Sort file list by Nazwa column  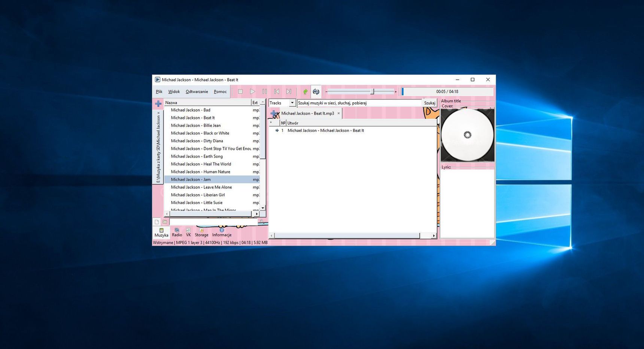[x=207, y=102]
